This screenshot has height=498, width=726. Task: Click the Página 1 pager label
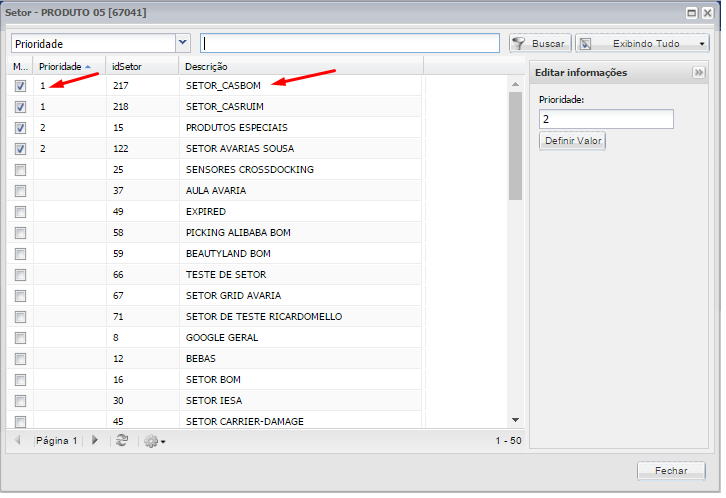click(x=56, y=441)
